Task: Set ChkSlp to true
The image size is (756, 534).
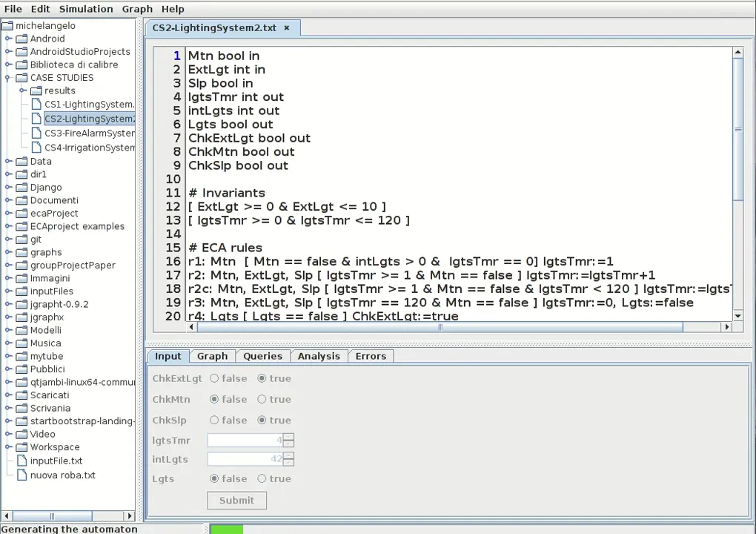Action: pyautogui.click(x=262, y=421)
